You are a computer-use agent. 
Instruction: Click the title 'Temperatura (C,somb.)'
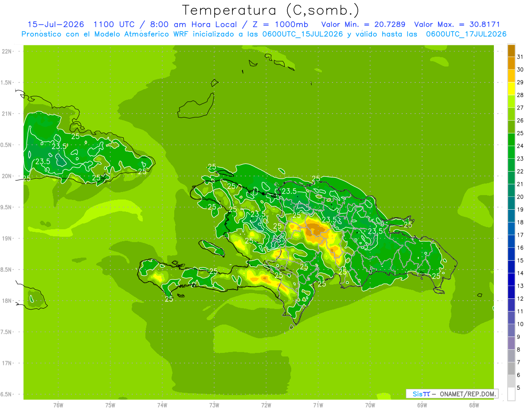click(x=271, y=10)
